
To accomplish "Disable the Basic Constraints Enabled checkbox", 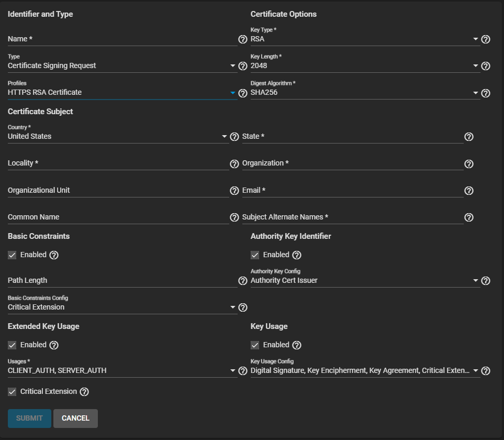I will (x=12, y=255).
